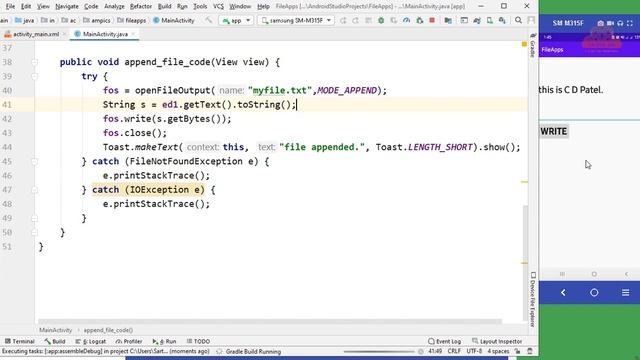Open the Project Structure icon
Screen dimensions: 640x360
pos(448,20)
